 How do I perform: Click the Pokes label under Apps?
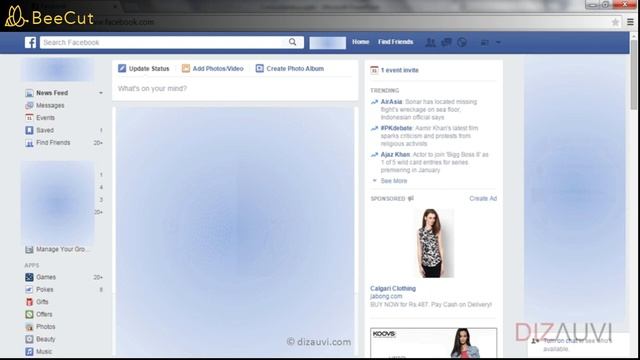tap(44, 289)
